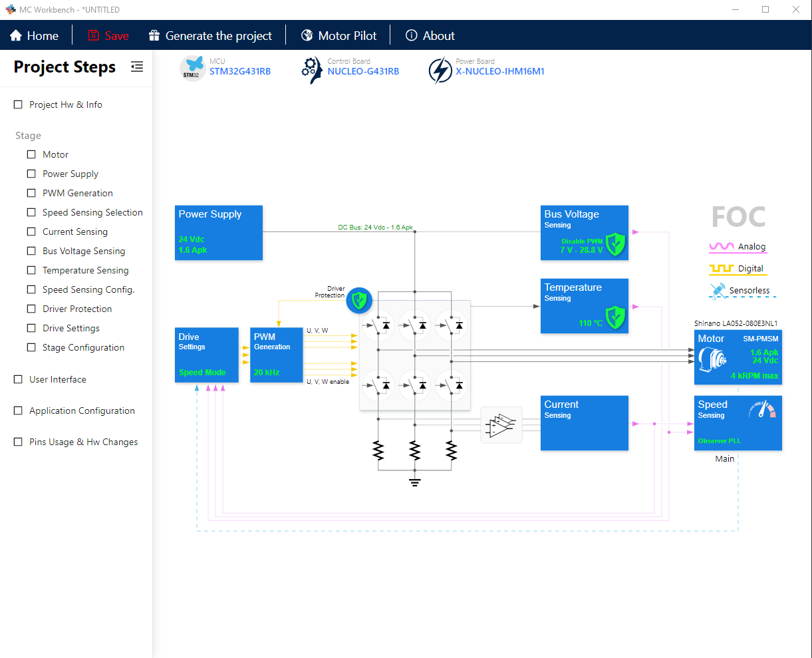Click the Temperature Sensing shield icon
The image size is (812, 658).
click(615, 317)
